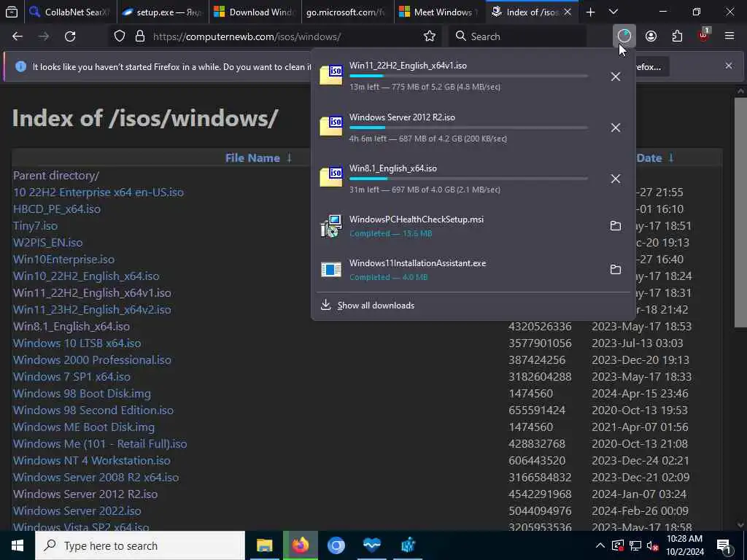Show hidden system tray icons
Image resolution: width=747 pixels, height=560 pixels.
600,545
